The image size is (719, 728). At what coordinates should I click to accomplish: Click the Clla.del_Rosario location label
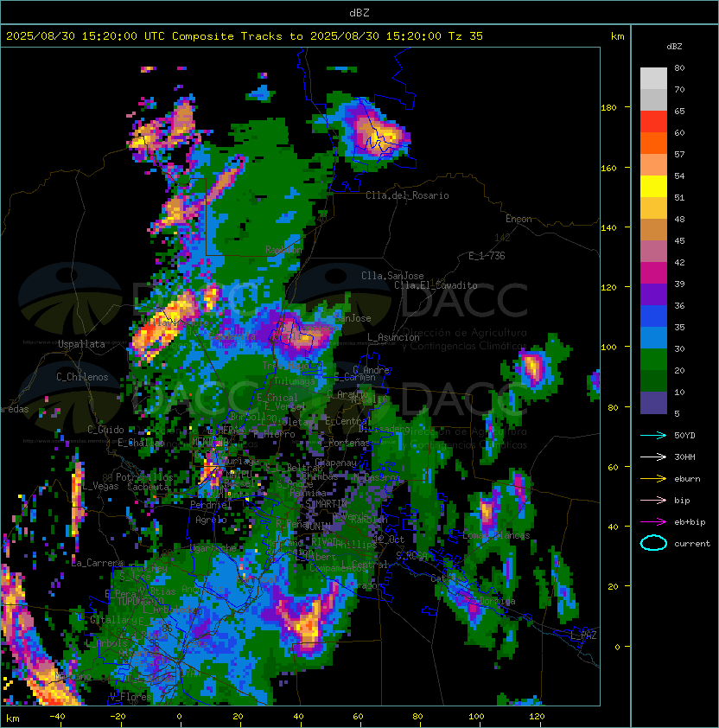point(407,195)
